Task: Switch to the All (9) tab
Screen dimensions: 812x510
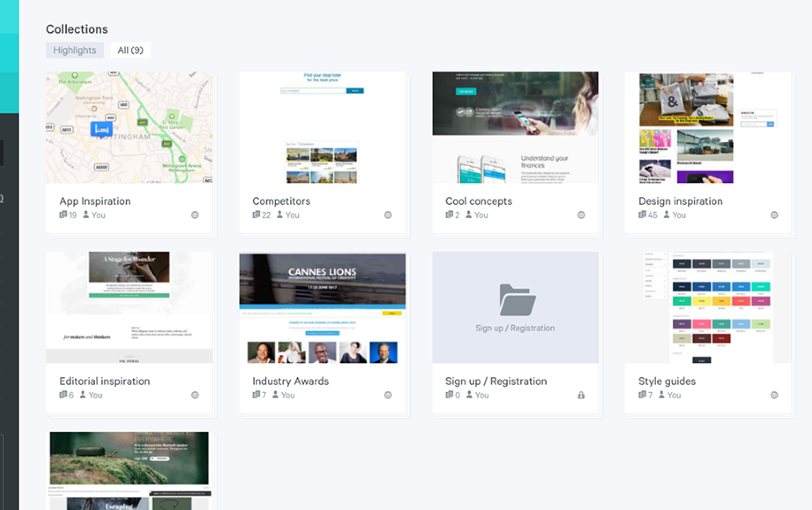Action: [130, 50]
